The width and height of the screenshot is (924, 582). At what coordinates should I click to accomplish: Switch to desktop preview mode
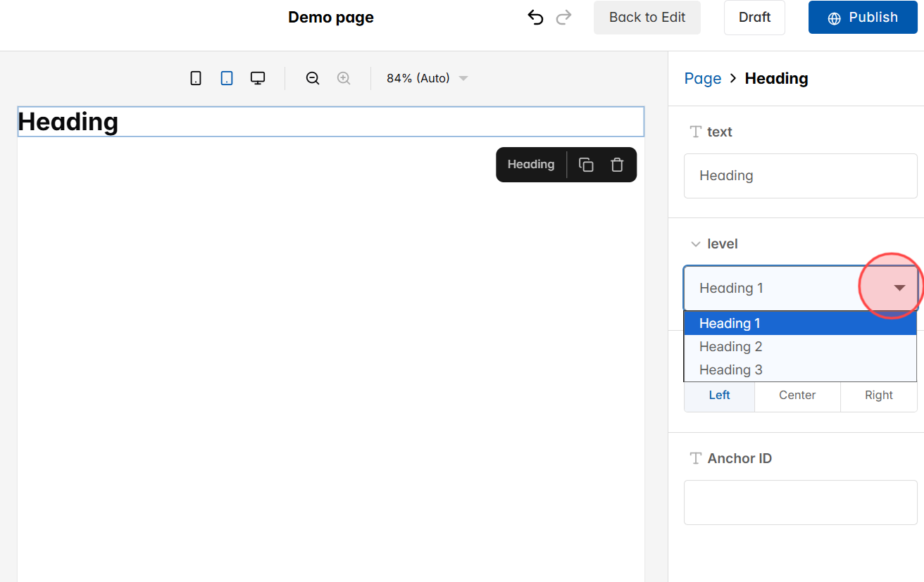(258, 77)
